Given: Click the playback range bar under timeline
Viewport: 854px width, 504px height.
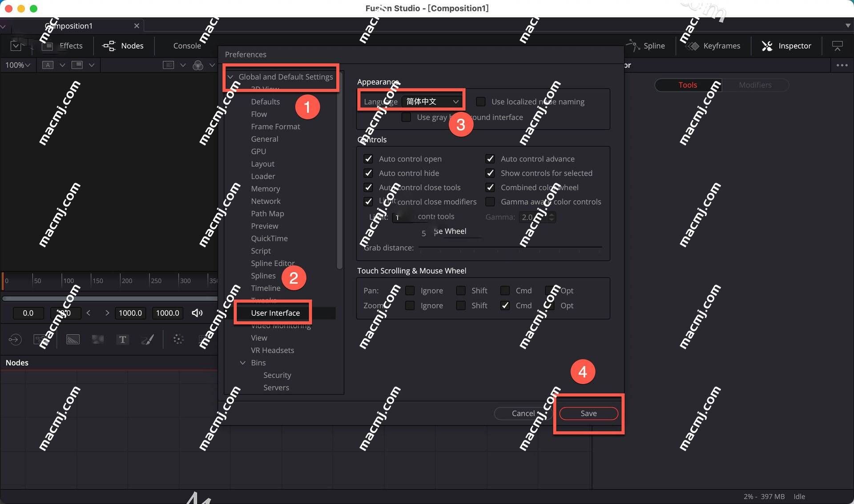Looking at the screenshot, I should [110, 298].
